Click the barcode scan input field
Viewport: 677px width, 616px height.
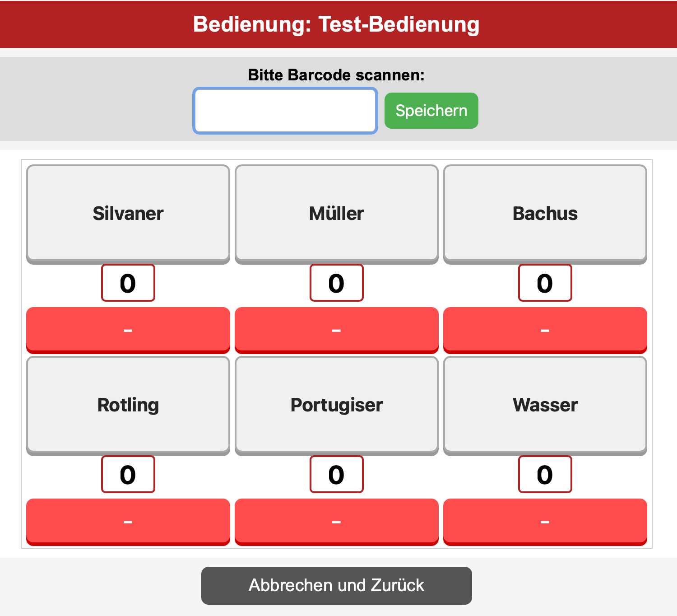[285, 111]
